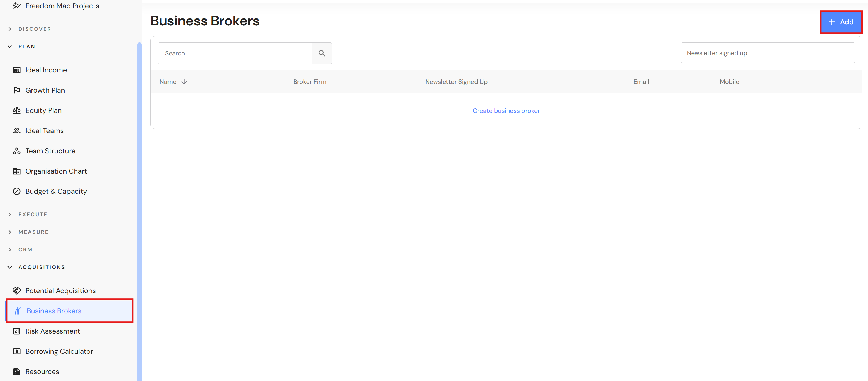Go to Resources menu item
This screenshot has width=868, height=381.
coord(42,372)
